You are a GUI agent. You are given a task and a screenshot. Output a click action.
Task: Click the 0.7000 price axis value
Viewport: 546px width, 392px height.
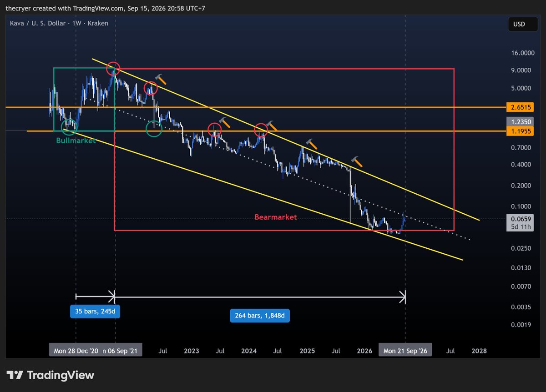(521, 148)
